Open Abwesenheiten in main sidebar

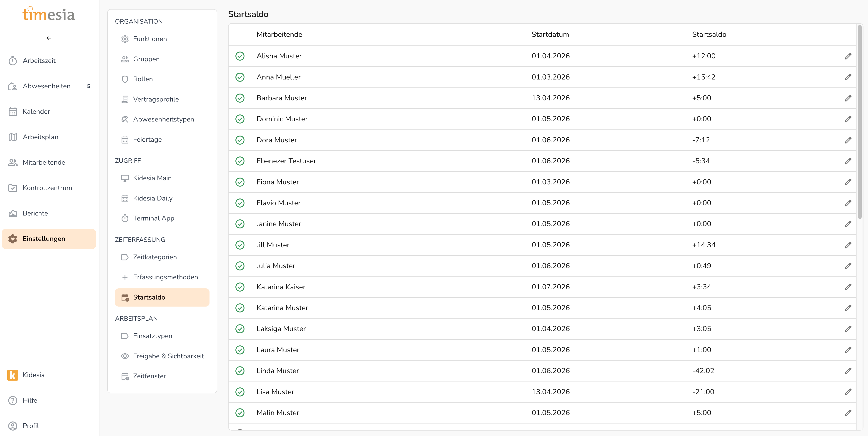(x=47, y=86)
